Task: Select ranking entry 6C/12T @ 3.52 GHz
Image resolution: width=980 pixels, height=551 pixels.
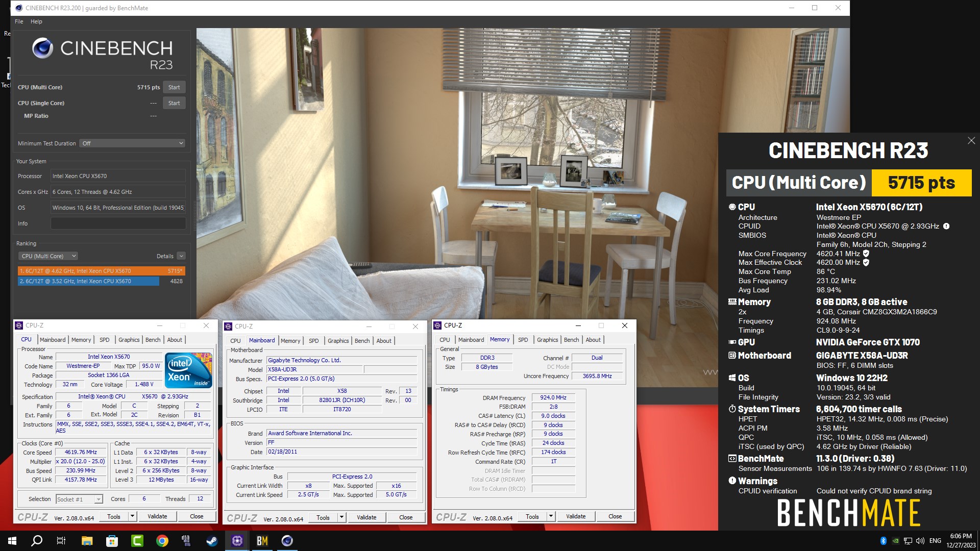Action: click(102, 281)
